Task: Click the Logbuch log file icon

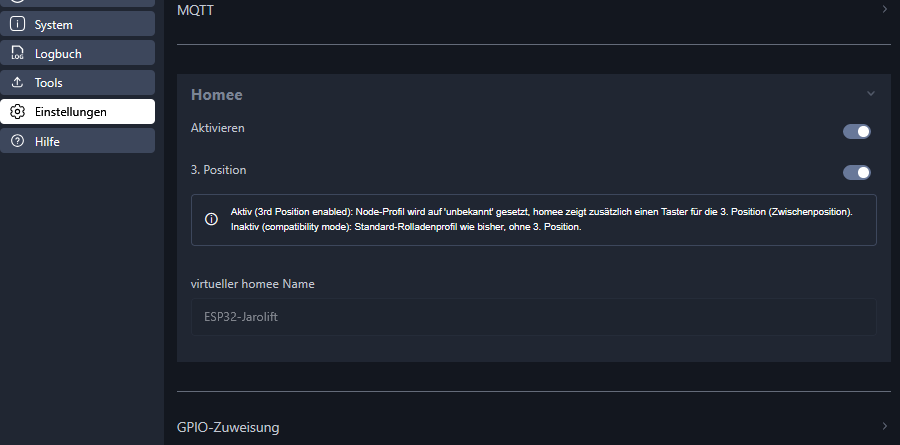Action: [18, 53]
